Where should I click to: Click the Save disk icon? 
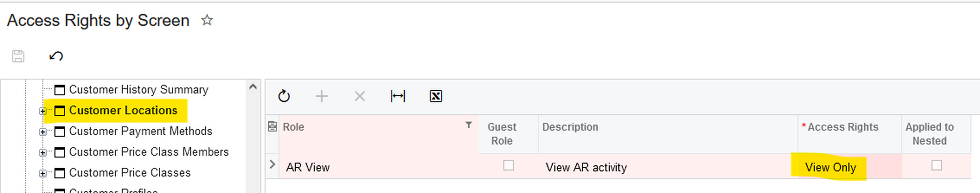(x=18, y=56)
